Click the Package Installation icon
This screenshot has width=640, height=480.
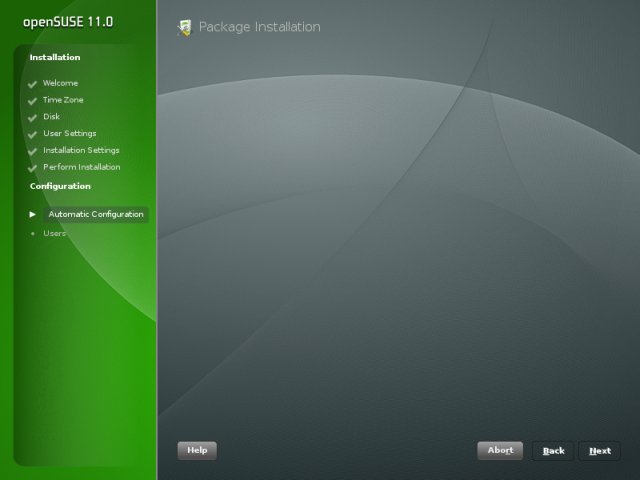pos(184,28)
